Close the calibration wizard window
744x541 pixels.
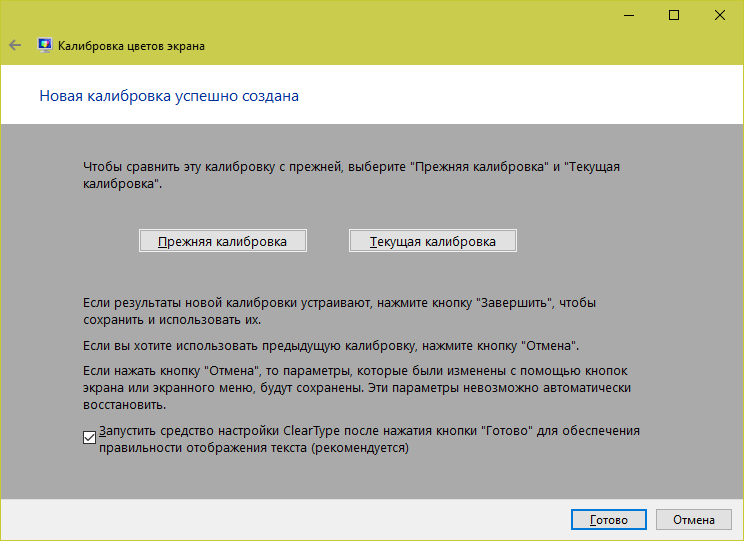[720, 15]
